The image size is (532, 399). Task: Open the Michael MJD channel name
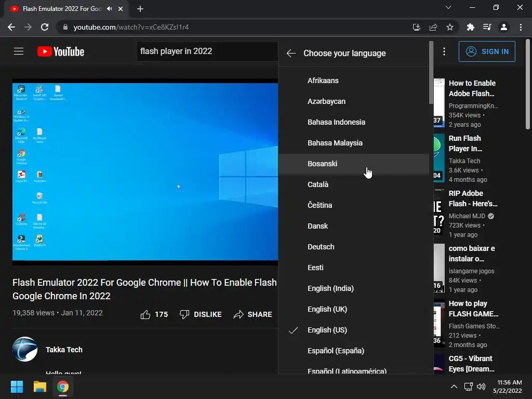[467, 216]
